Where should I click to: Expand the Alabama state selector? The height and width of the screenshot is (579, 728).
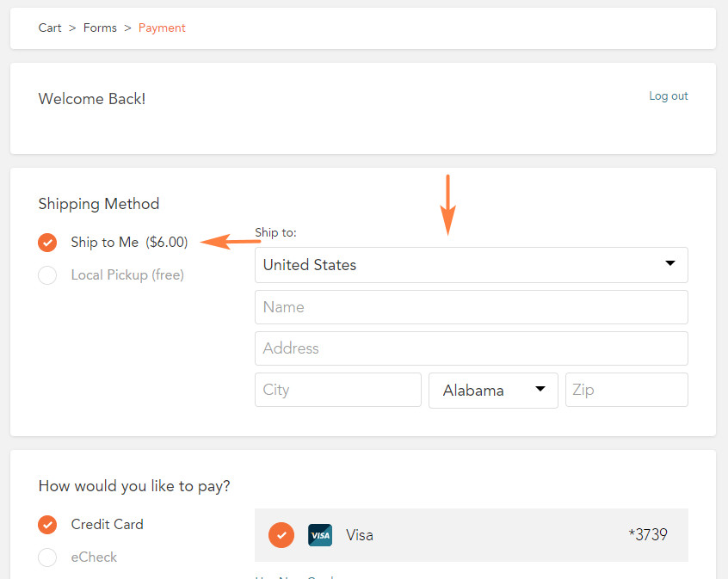click(x=493, y=391)
